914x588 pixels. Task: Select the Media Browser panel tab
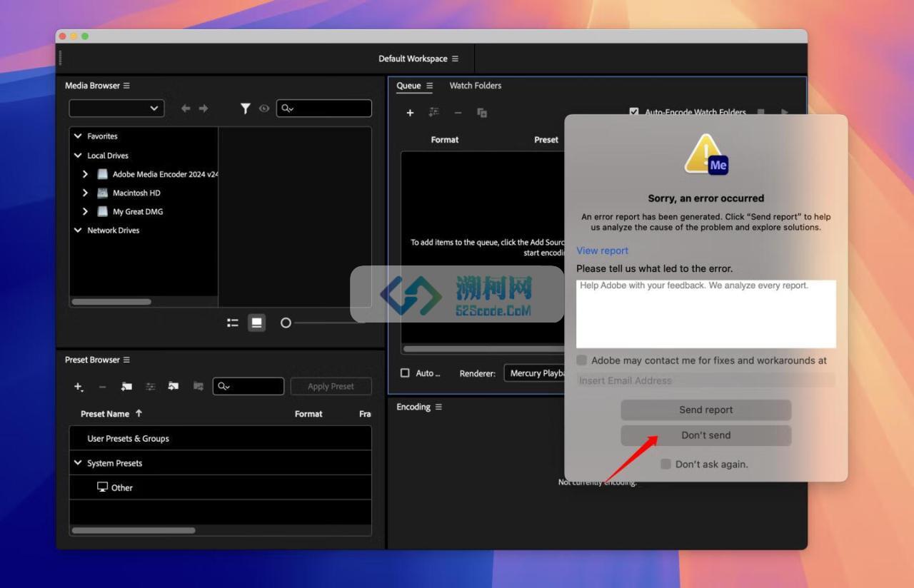[x=92, y=86]
